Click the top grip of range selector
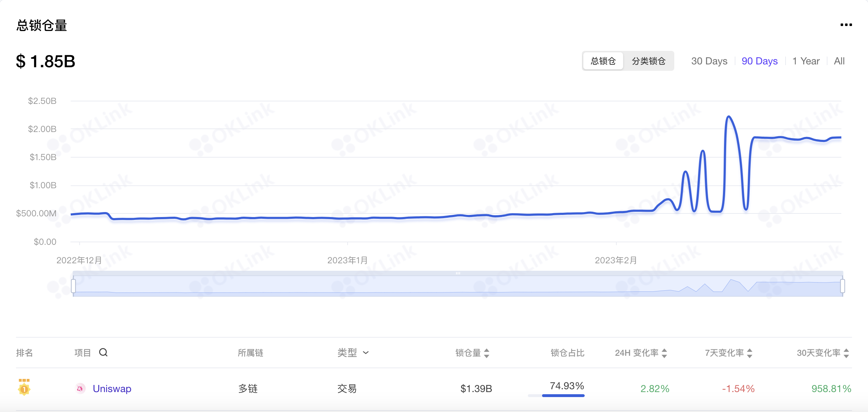This screenshot has width=868, height=412. (x=458, y=273)
